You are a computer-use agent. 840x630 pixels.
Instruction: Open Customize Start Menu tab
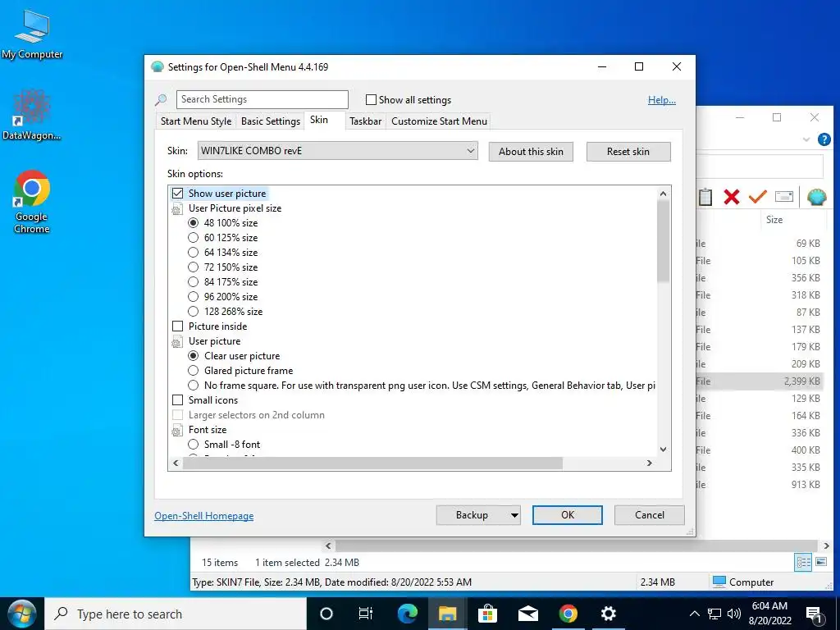(x=440, y=121)
